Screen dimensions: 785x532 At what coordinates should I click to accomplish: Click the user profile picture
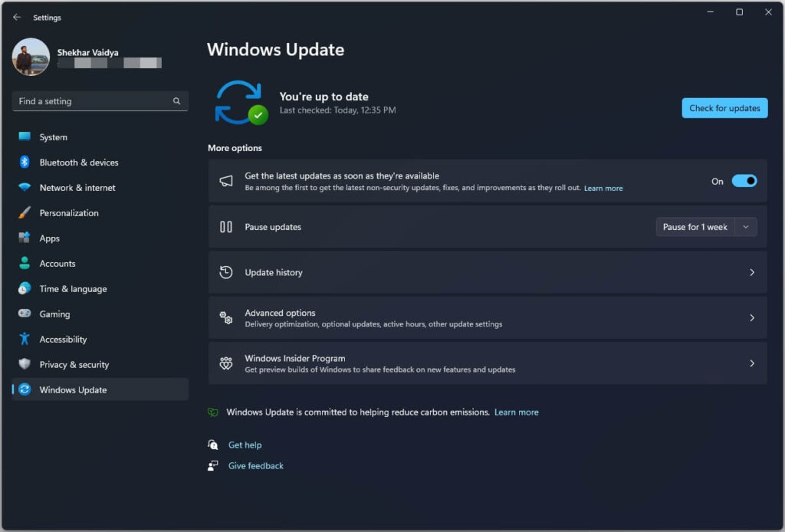pyautogui.click(x=31, y=57)
